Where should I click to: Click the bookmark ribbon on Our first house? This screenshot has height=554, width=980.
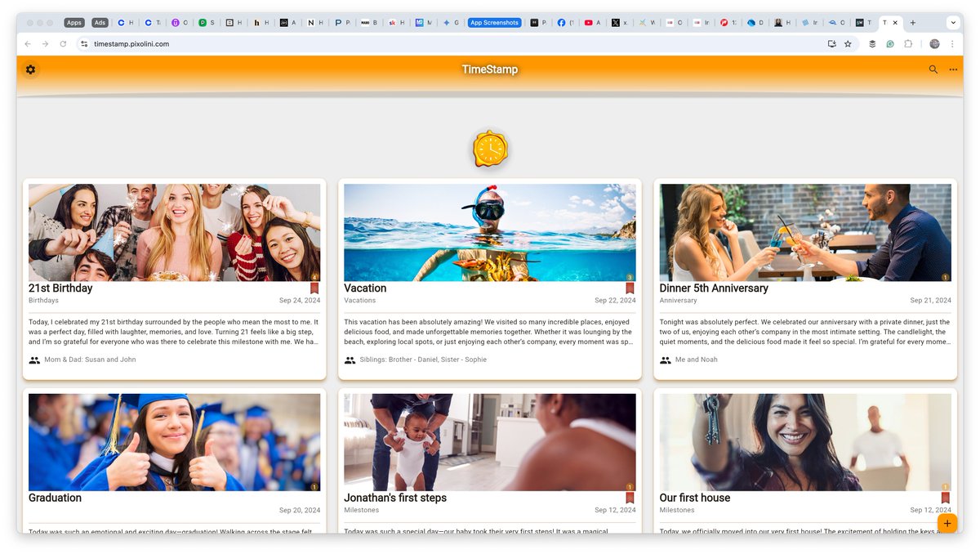point(945,497)
